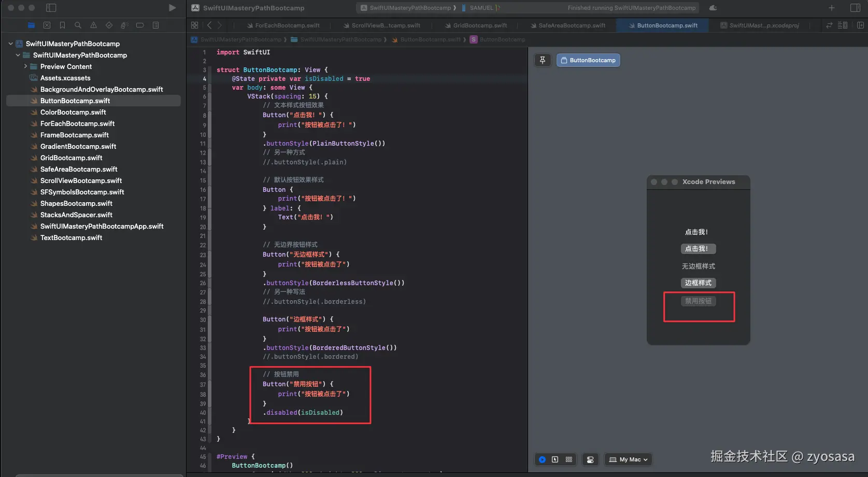868x477 pixels.
Task: Open the Breakpoint navigator icon
Action: click(140, 25)
